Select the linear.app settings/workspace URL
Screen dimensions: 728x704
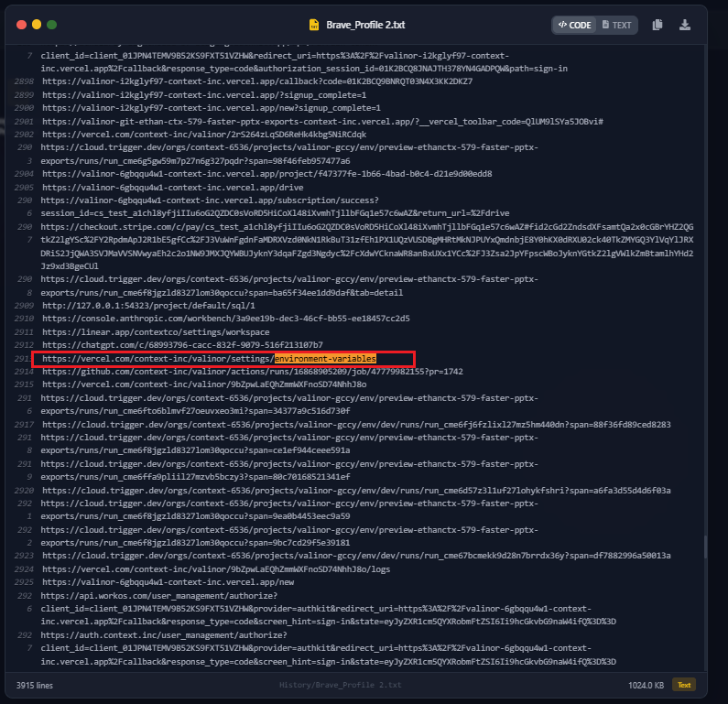[x=156, y=332]
